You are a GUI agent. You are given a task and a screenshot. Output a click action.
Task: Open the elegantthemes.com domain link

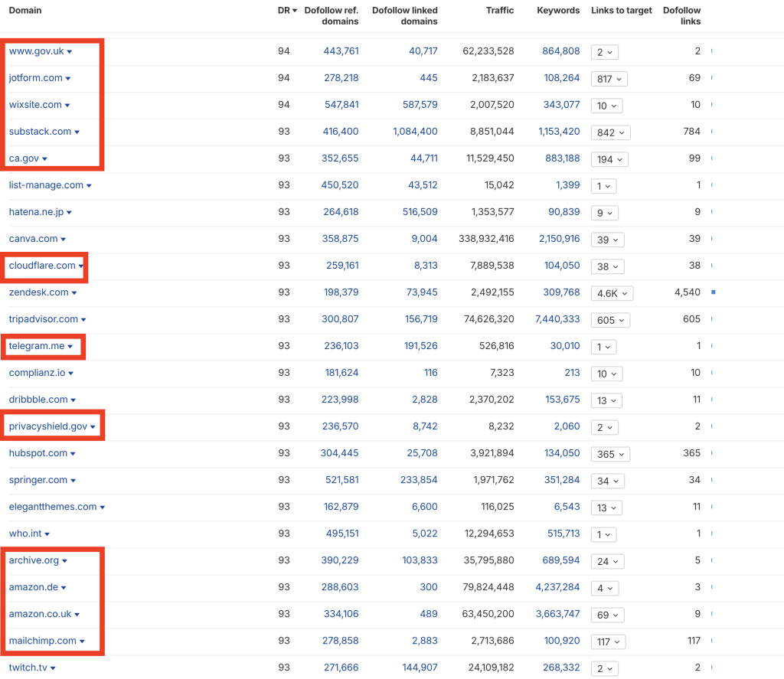(x=53, y=507)
